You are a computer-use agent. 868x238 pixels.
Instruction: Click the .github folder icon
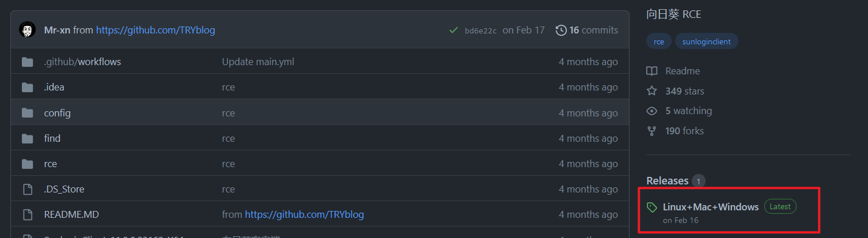coord(27,62)
